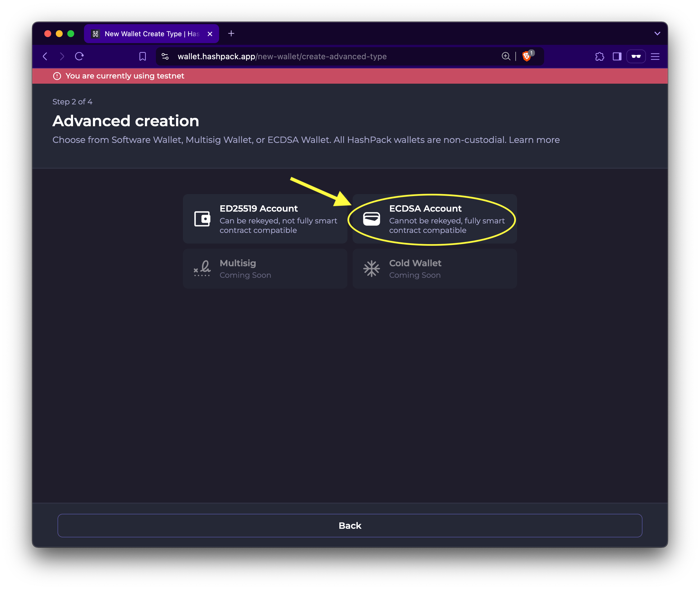Viewport: 700px width, 590px height.
Task: Click 'You are currently using testnet' text
Action: 125,76
